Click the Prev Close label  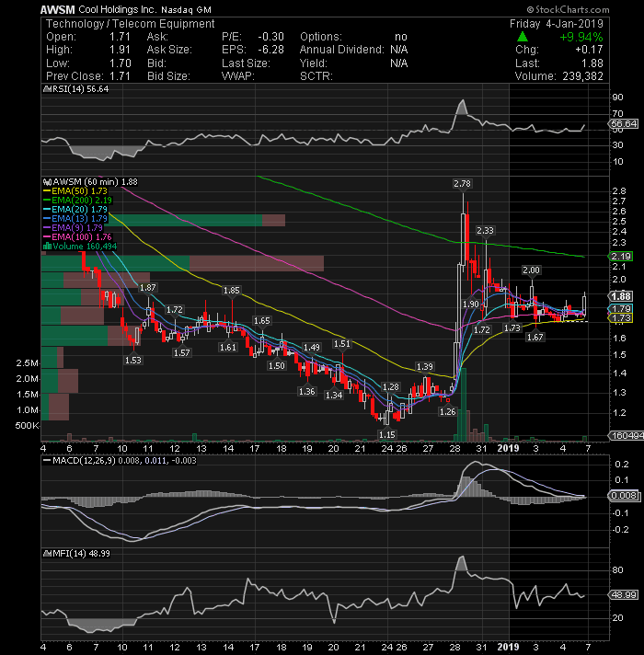pyautogui.click(x=75, y=76)
